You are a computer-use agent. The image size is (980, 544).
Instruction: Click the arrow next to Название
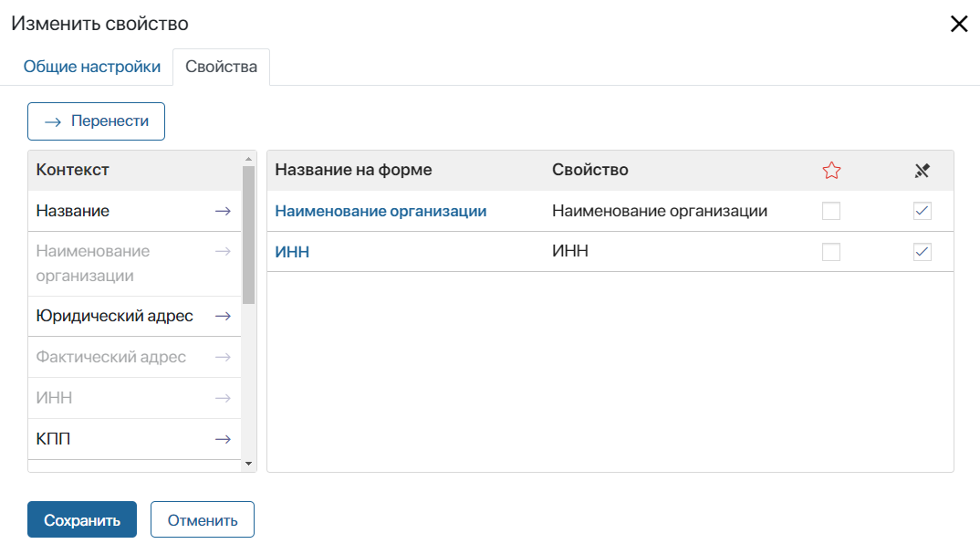(224, 212)
